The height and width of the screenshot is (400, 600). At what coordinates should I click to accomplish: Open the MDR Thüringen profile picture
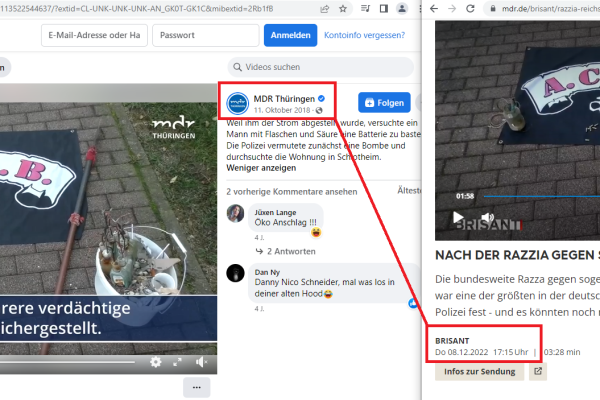point(238,103)
